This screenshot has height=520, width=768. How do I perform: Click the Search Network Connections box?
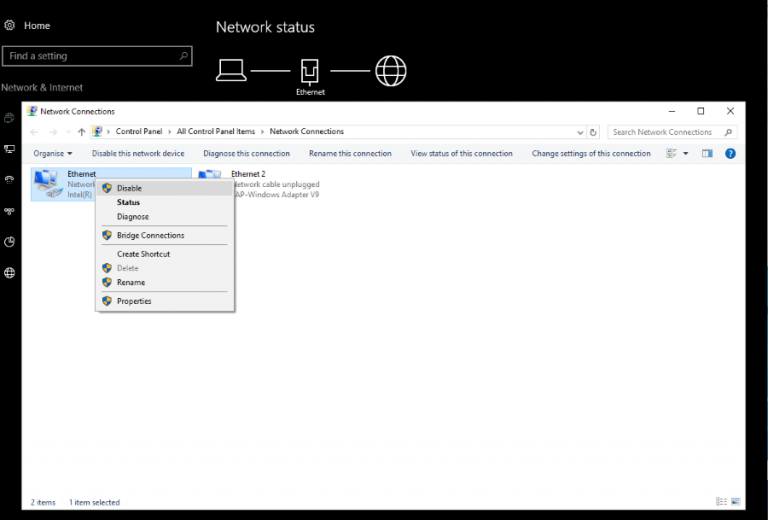[672, 132]
